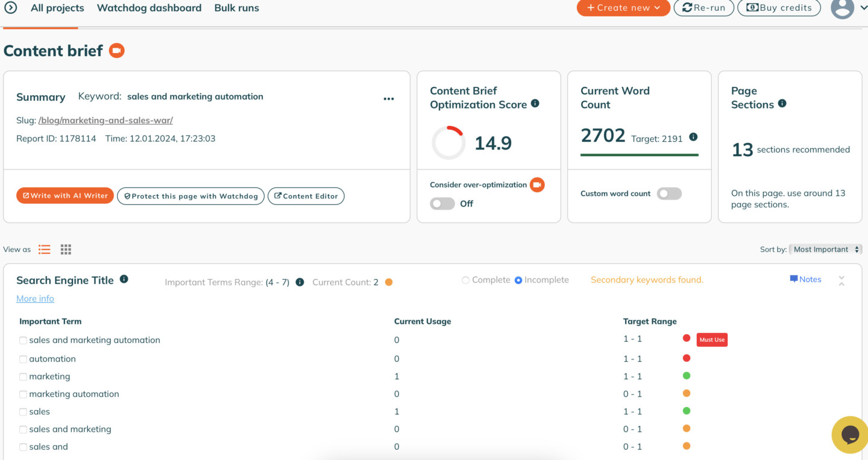Switch to list view icon
868x460 pixels.
tap(45, 250)
